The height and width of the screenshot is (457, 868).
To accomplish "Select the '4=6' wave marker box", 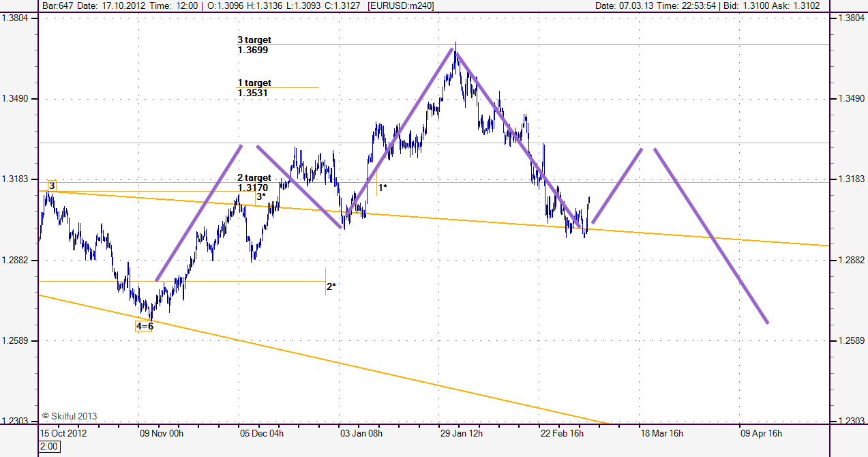I will click(x=145, y=327).
